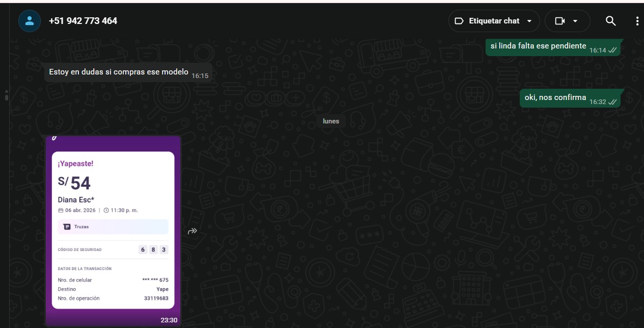
Task: Select the "si linda falta ese pendiente" message
Action: (538, 46)
